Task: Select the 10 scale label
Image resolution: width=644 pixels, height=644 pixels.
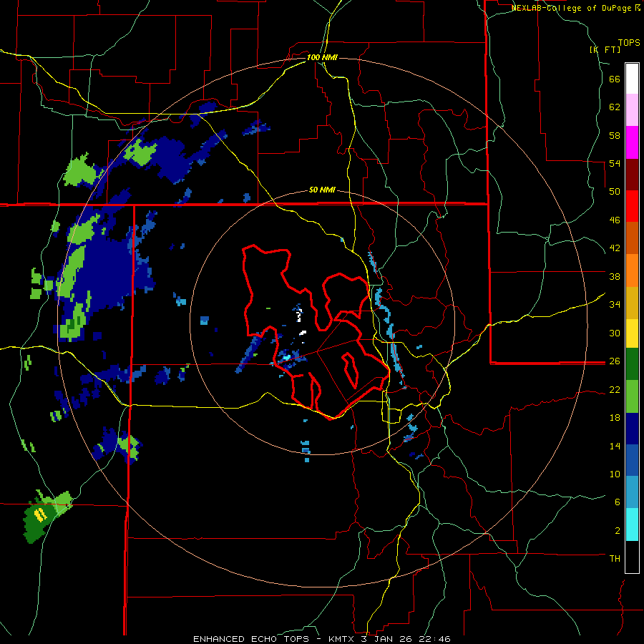Action: (615, 474)
